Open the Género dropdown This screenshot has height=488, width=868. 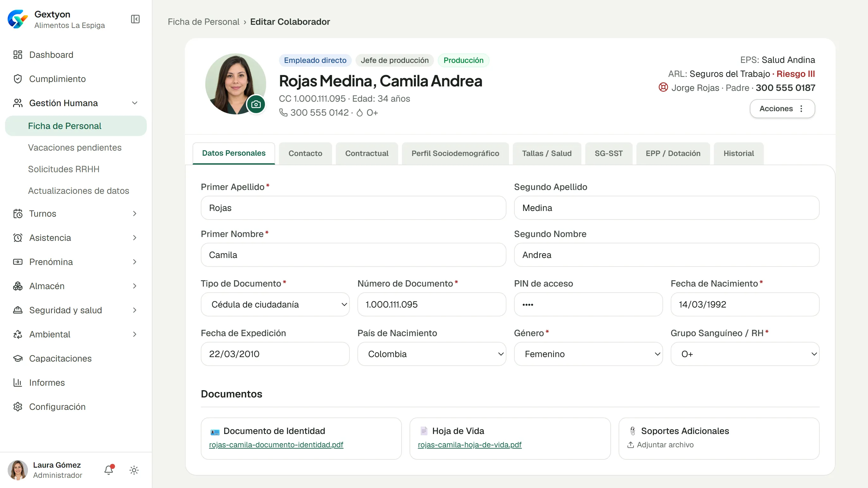pos(588,354)
